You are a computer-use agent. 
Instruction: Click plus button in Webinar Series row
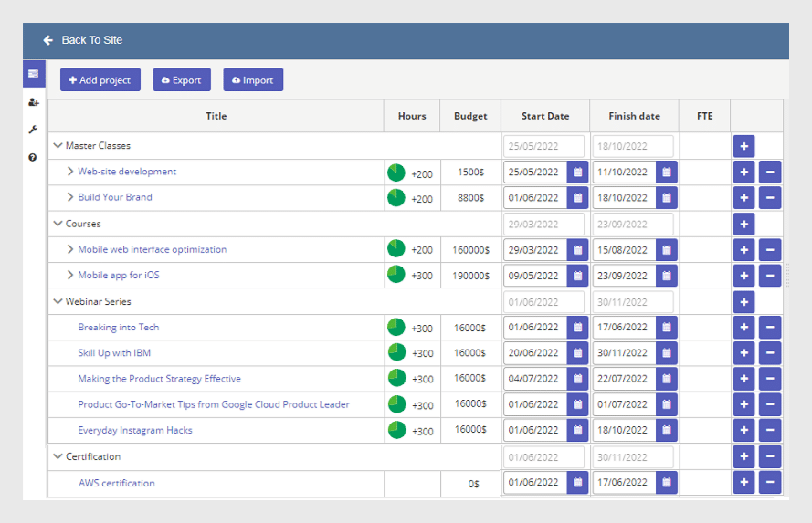(743, 302)
